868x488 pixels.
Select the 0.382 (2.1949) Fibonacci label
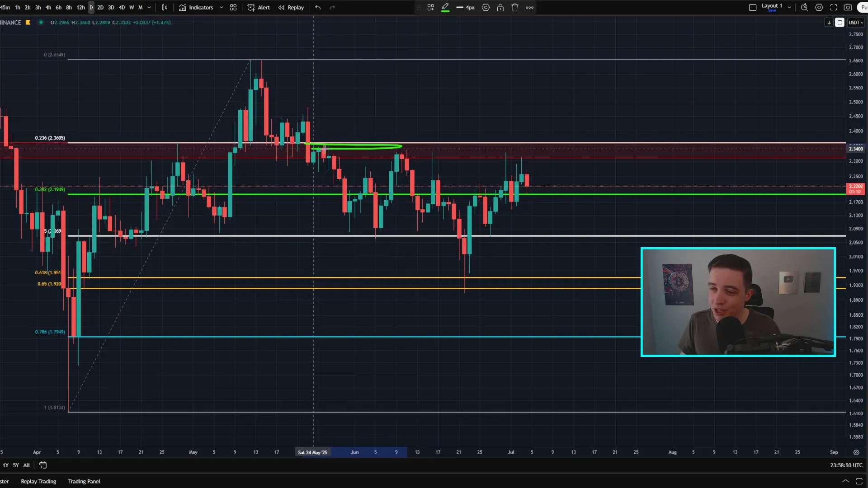point(50,189)
